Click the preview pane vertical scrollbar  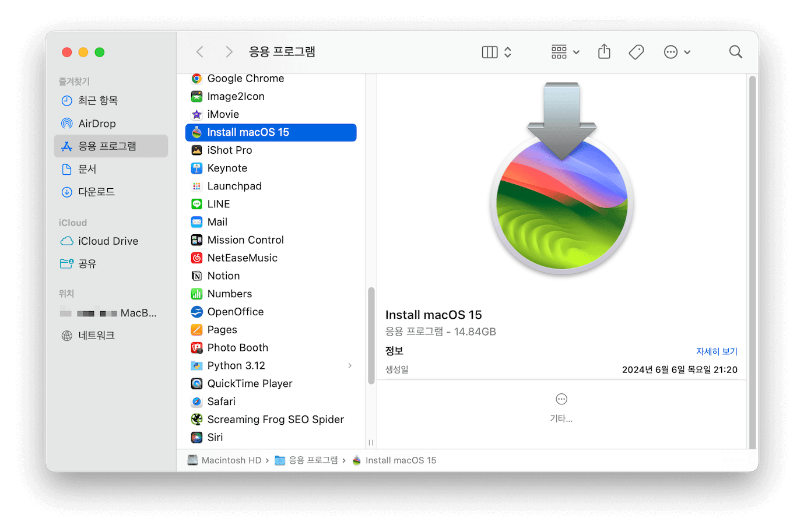[x=753, y=262]
